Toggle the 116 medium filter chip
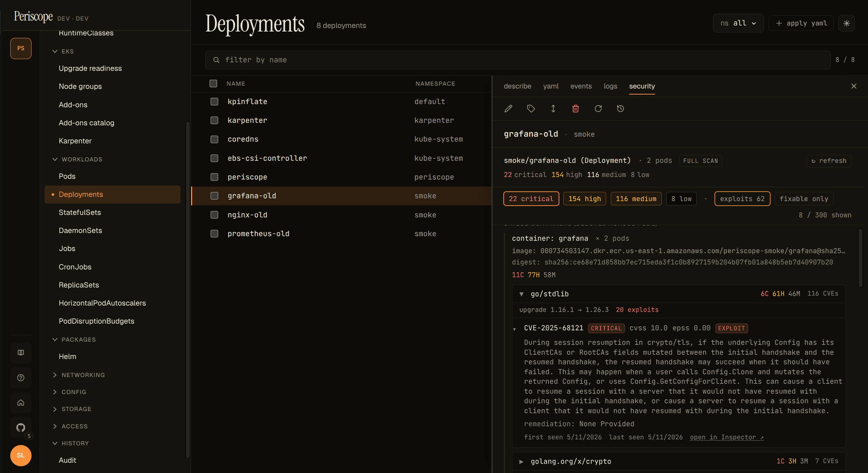The width and height of the screenshot is (868, 473). (x=636, y=199)
